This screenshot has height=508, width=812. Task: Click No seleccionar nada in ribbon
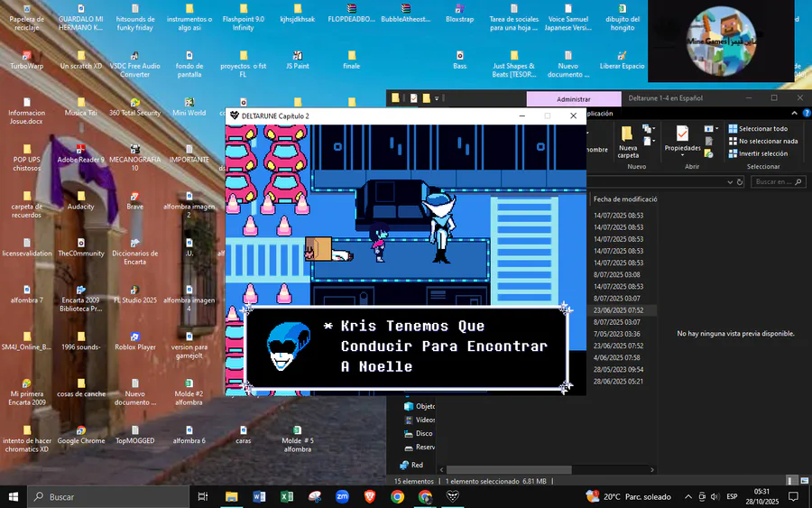point(763,141)
